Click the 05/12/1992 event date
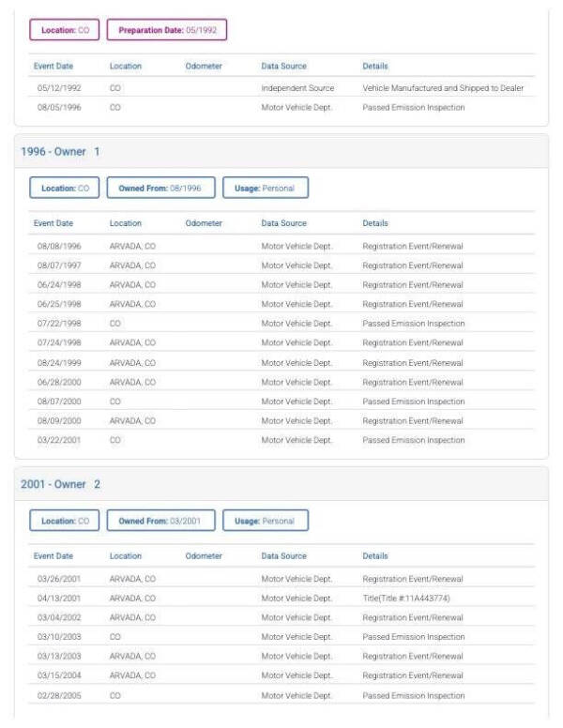Screen dimensions: 563x728 point(53,88)
